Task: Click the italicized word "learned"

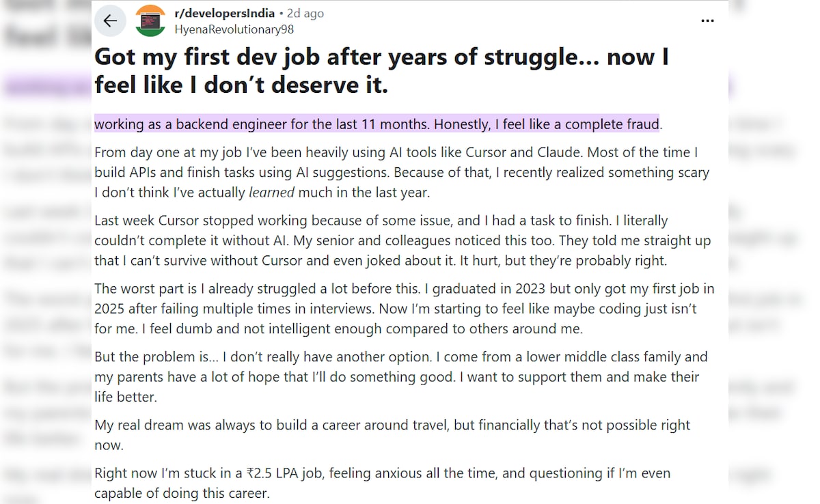Action: tap(271, 193)
